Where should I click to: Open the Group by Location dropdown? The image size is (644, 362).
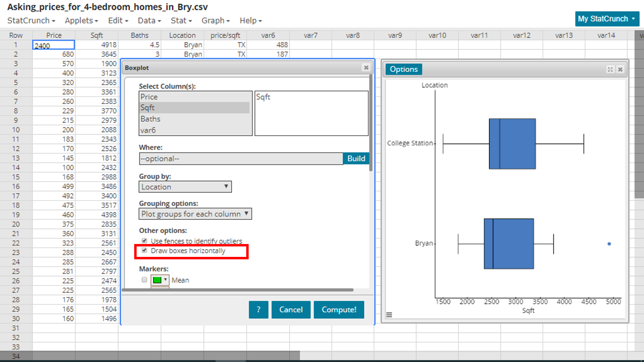point(185,187)
